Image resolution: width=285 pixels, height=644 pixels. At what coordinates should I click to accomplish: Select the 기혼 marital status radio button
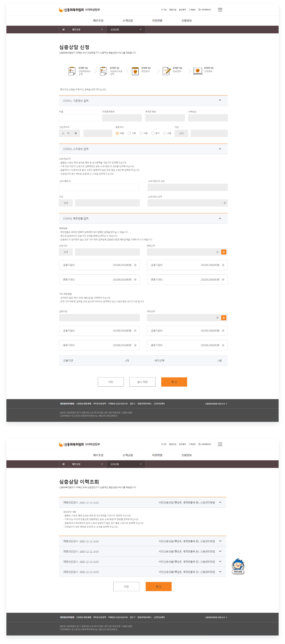click(x=129, y=133)
